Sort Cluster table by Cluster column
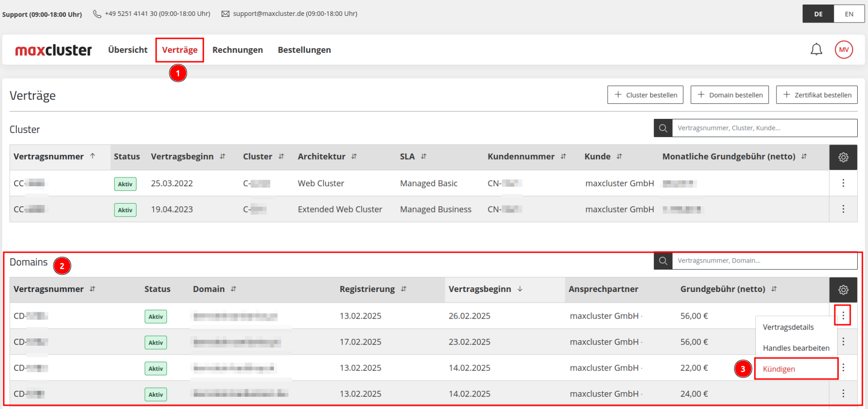 point(281,156)
